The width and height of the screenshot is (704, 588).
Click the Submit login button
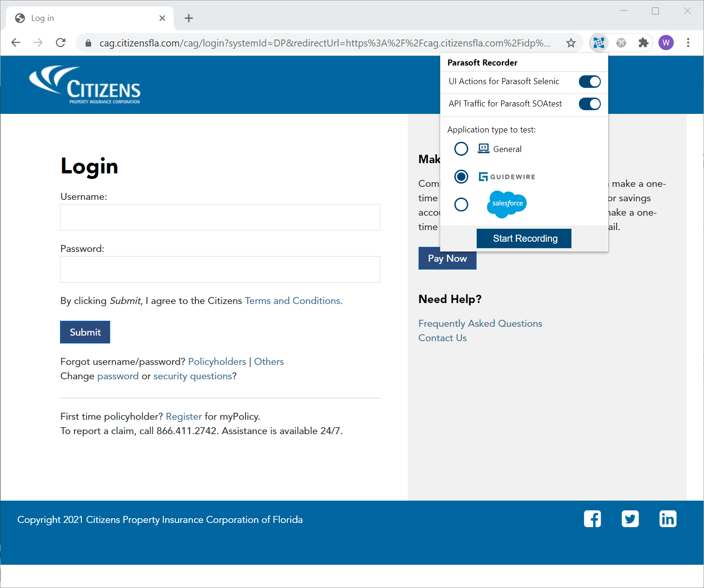pyautogui.click(x=85, y=332)
